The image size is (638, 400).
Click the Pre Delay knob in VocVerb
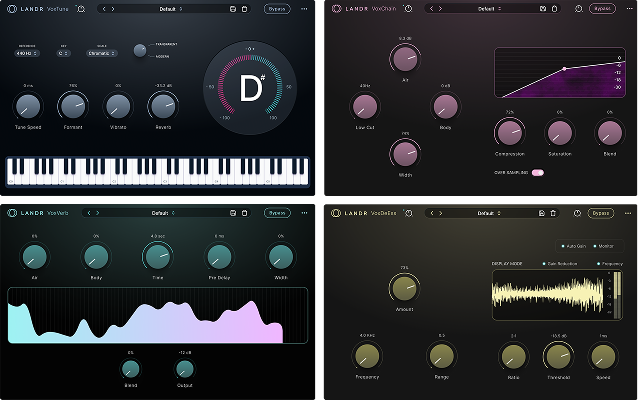(219, 257)
